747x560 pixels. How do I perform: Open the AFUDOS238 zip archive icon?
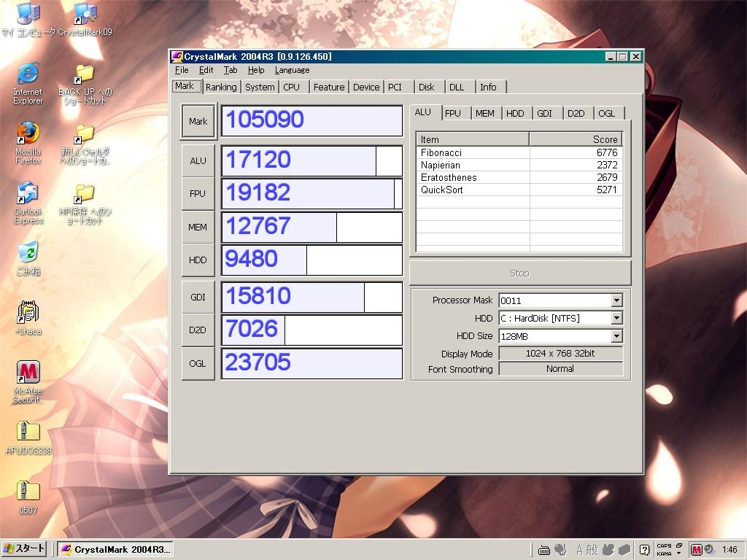28,432
